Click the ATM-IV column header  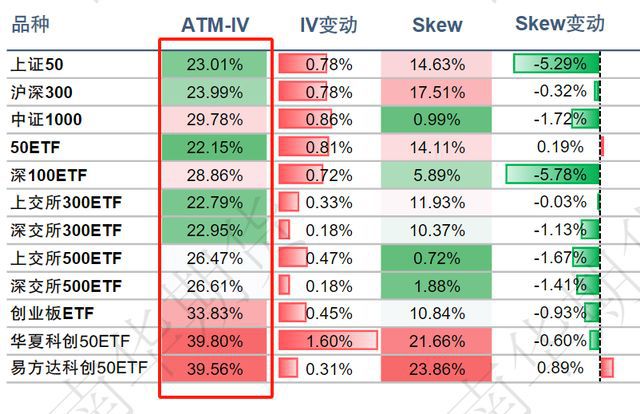[x=215, y=24]
